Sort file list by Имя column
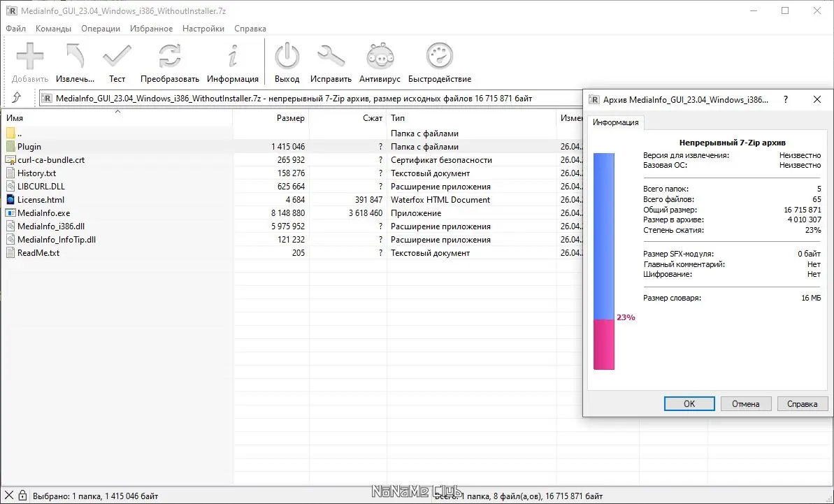The height and width of the screenshot is (504, 834). [117, 118]
